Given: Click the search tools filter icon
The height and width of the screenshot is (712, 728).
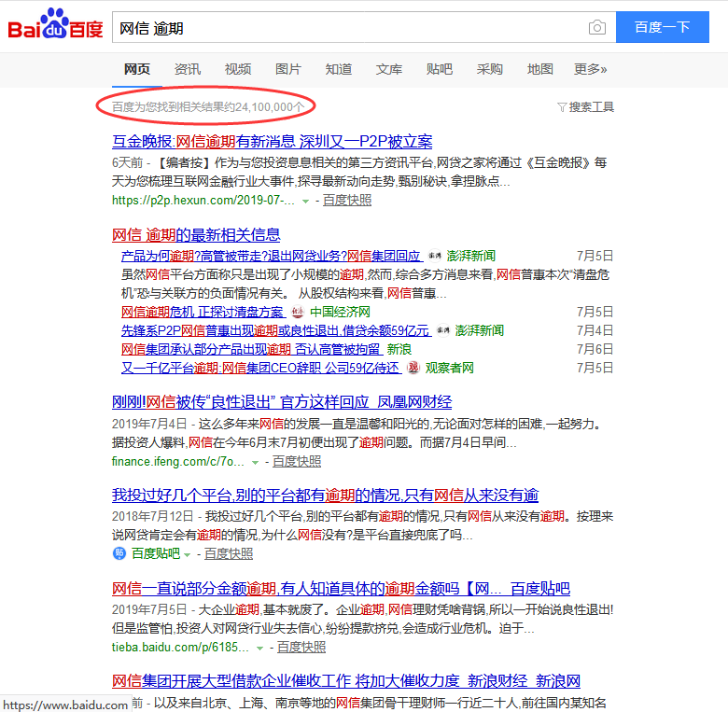Looking at the screenshot, I should [562, 107].
